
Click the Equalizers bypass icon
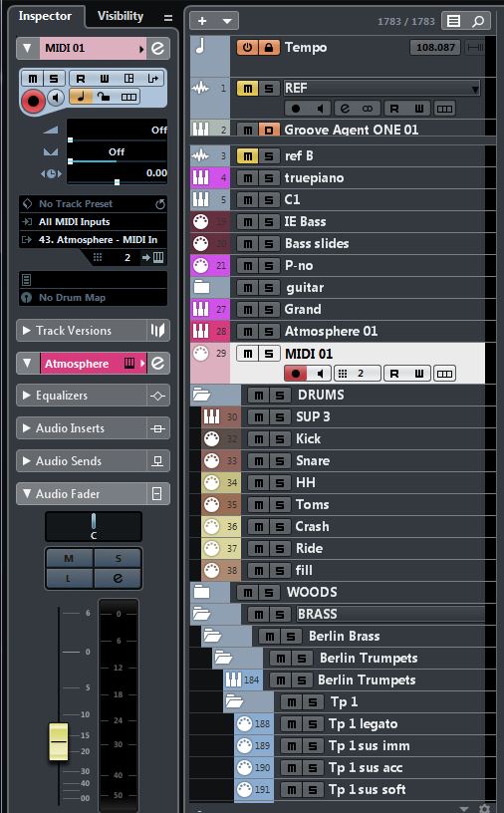pyautogui.click(x=157, y=396)
